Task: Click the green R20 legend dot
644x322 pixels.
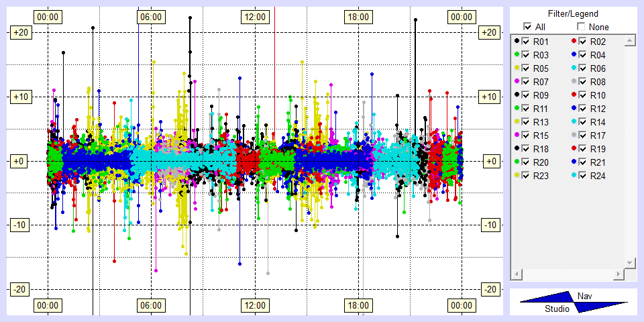Action: coord(517,162)
